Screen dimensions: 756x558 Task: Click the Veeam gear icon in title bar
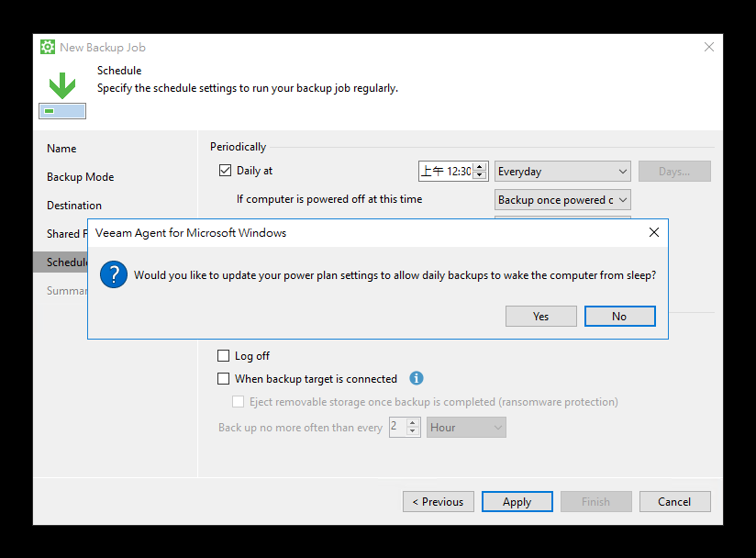coord(48,47)
